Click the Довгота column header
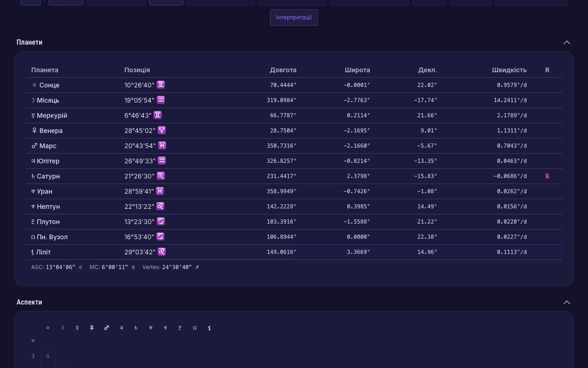The width and height of the screenshot is (588, 368). pyautogui.click(x=283, y=70)
